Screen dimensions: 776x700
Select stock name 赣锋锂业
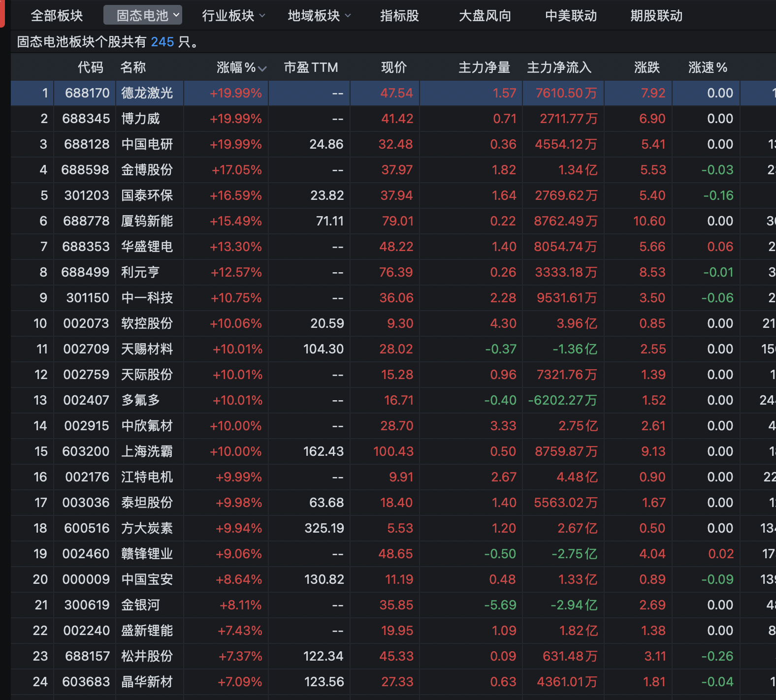(147, 554)
